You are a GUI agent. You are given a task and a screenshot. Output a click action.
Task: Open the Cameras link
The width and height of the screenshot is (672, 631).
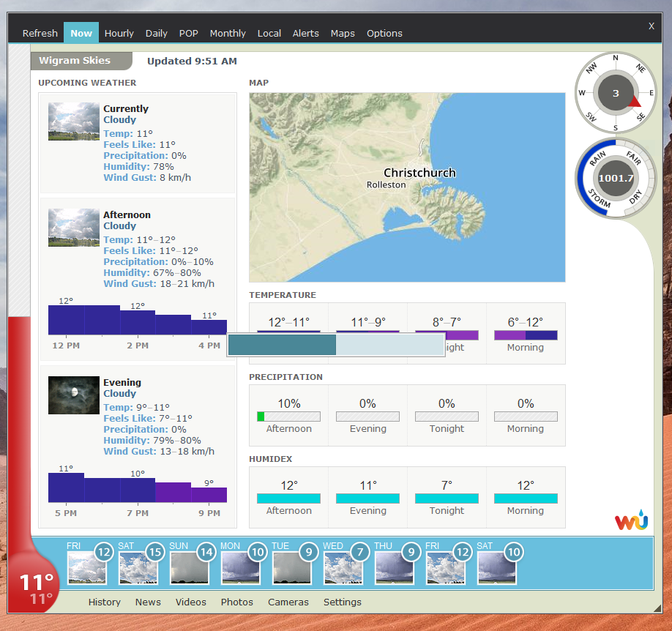(x=288, y=602)
